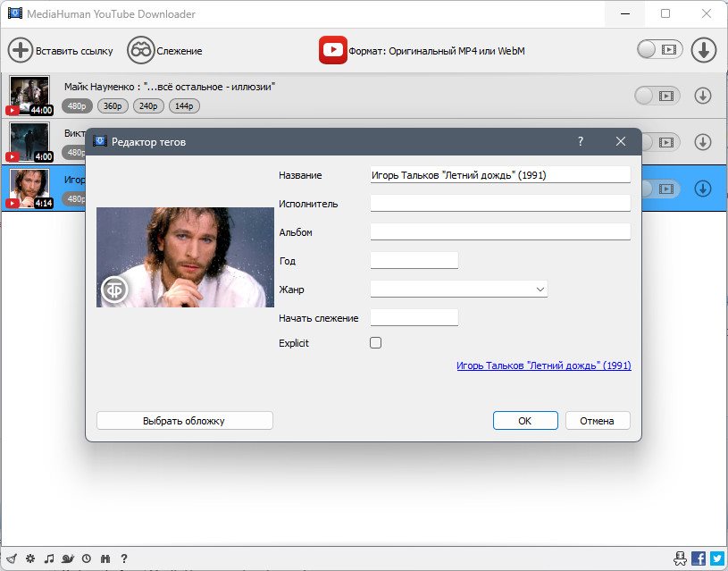728x571 pixels.
Task: Click the broom clear-list icon in status bar
Action: (12, 558)
